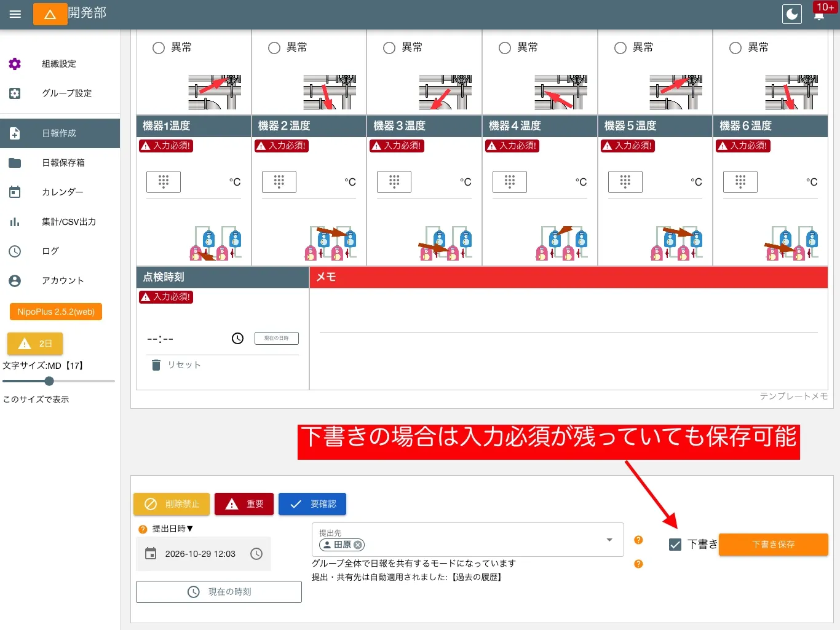840x630 pixels.
Task: Show help icon beside group sharing message
Action: pyautogui.click(x=638, y=564)
